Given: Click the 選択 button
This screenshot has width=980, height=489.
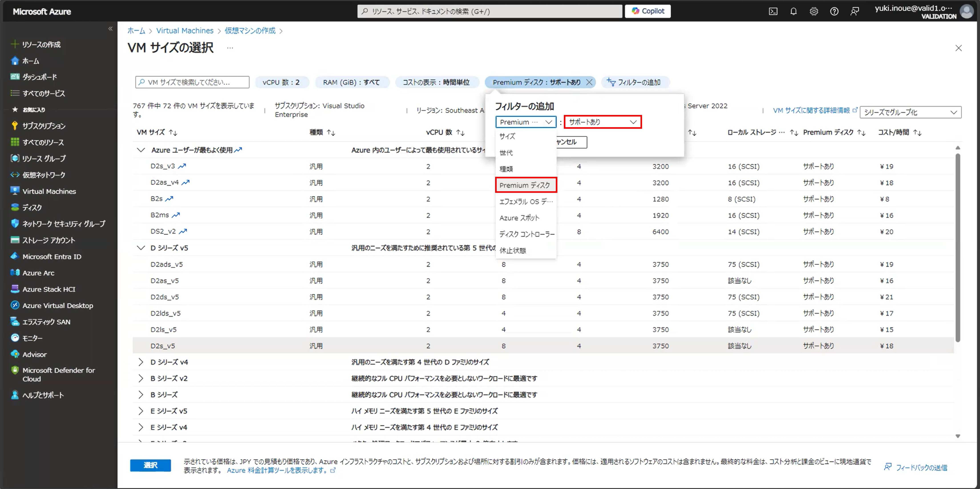Looking at the screenshot, I should pyautogui.click(x=150, y=465).
